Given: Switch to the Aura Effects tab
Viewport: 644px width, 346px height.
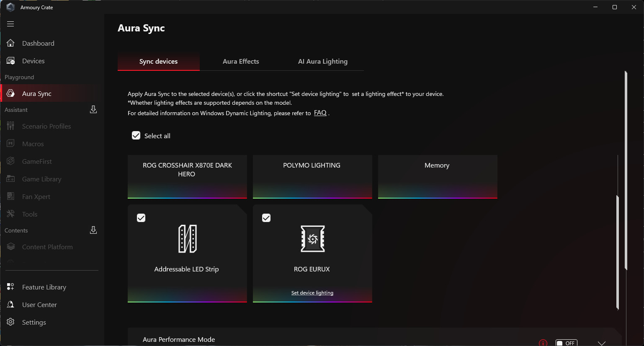Looking at the screenshot, I should [x=241, y=62].
